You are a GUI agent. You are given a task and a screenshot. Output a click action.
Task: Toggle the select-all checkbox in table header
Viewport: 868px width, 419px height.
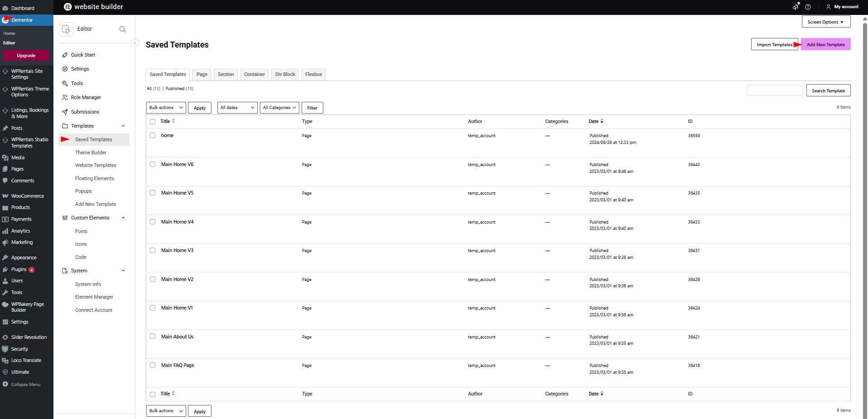tap(153, 122)
